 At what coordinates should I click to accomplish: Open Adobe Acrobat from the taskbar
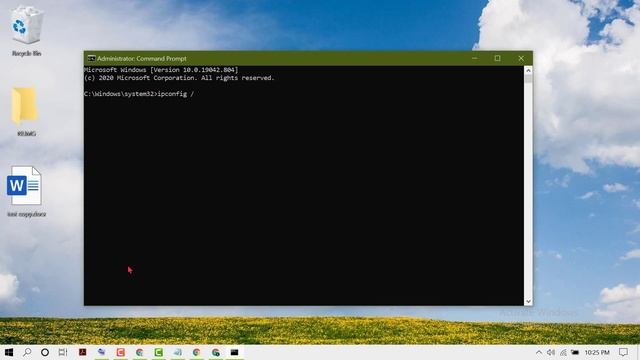[x=82, y=352]
